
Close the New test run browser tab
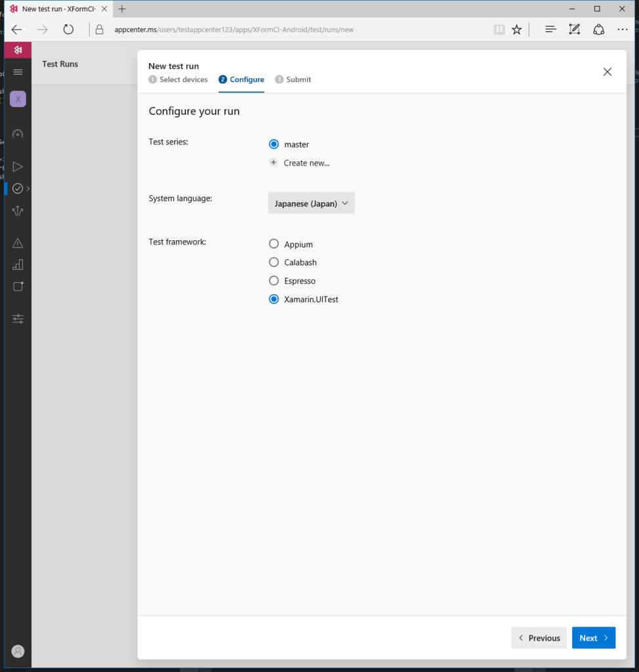(104, 9)
